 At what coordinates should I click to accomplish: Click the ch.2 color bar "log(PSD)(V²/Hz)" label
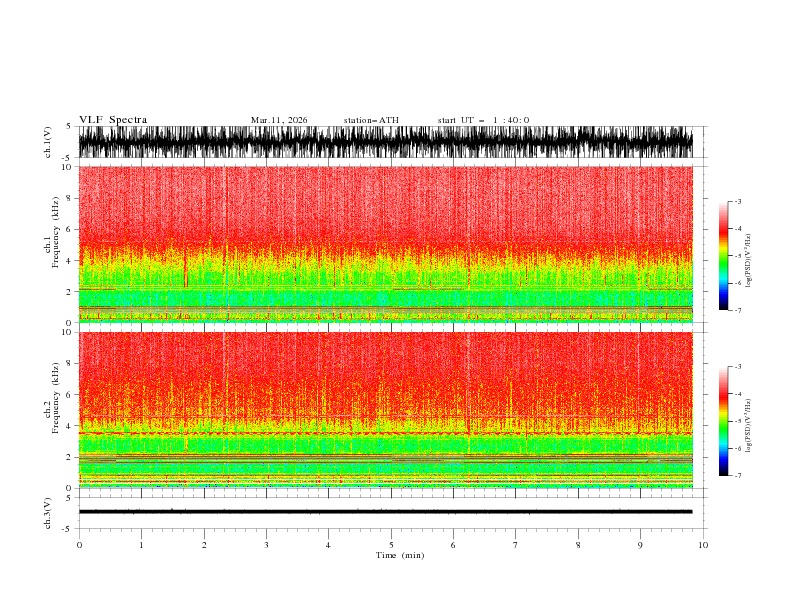749,425
